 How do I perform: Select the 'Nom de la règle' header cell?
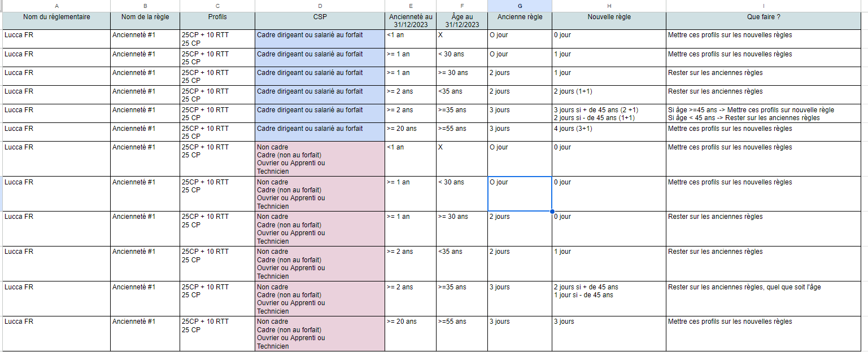pos(145,20)
